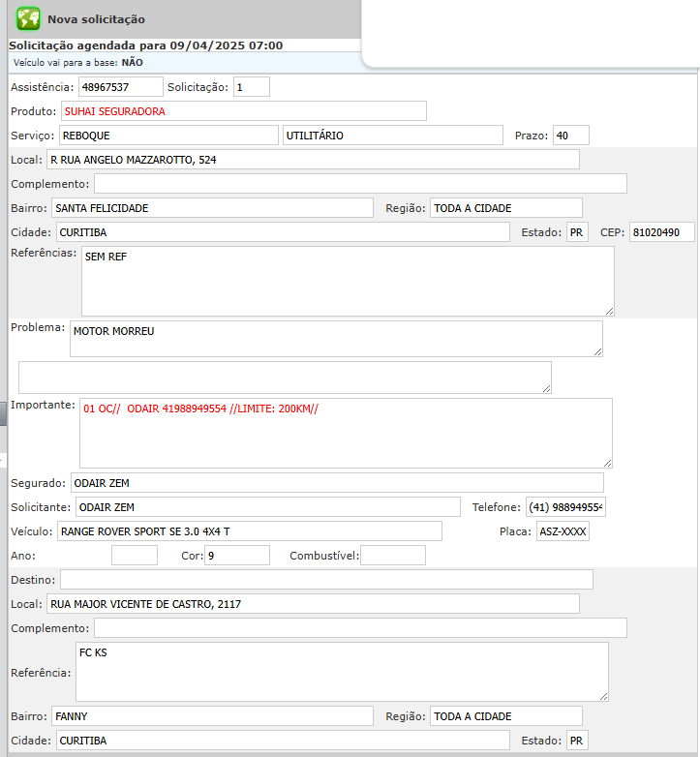The image size is (700, 757).
Task: Focus the Bairro field containing SANTA FELICIDADE
Action: [211, 208]
